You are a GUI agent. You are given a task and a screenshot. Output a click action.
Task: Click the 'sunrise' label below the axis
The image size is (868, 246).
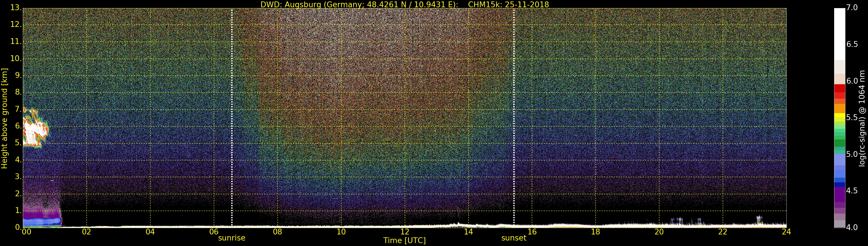[x=232, y=238]
